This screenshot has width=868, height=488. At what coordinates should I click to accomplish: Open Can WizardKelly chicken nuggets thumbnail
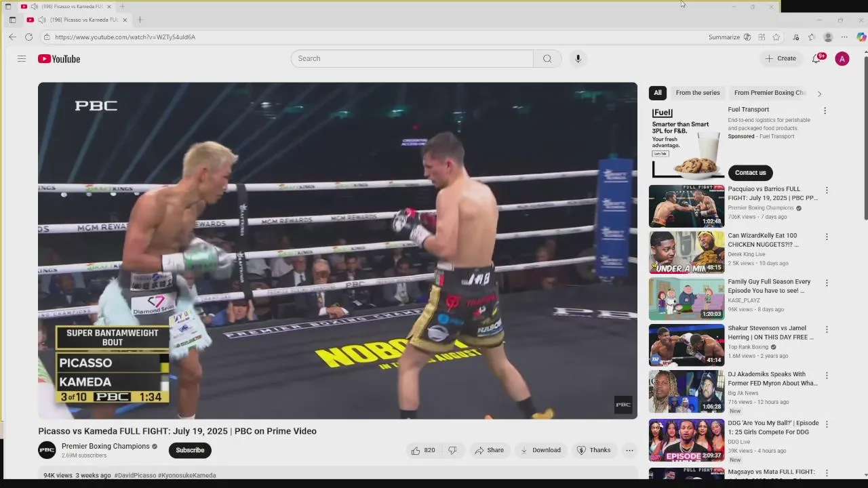(x=686, y=252)
